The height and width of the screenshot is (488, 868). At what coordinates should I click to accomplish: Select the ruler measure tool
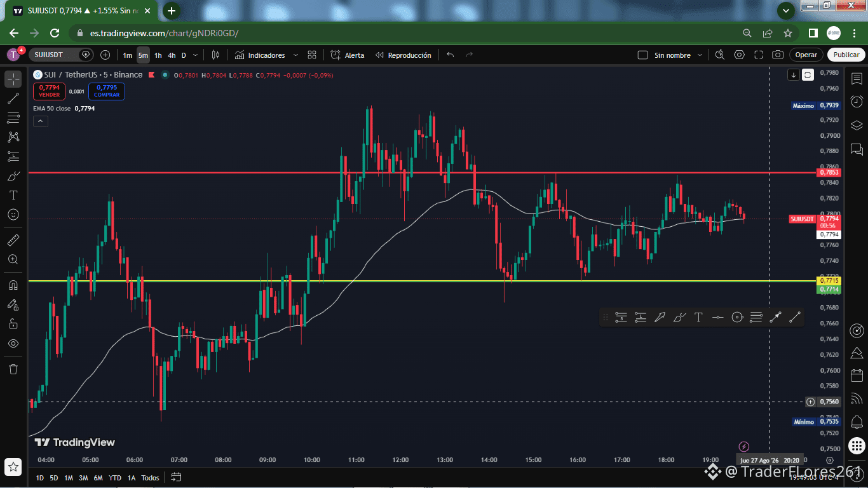[x=13, y=240]
